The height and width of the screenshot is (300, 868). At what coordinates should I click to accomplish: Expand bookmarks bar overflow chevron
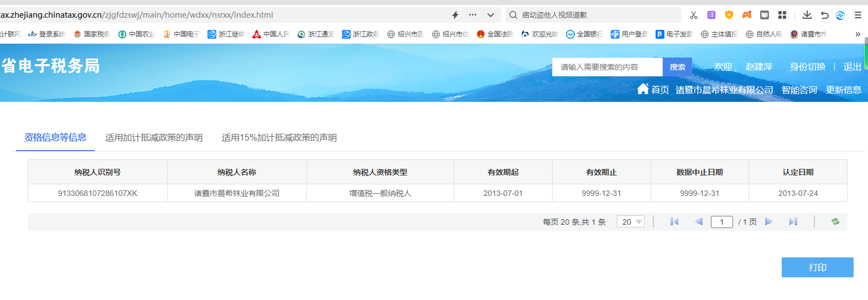click(x=857, y=34)
